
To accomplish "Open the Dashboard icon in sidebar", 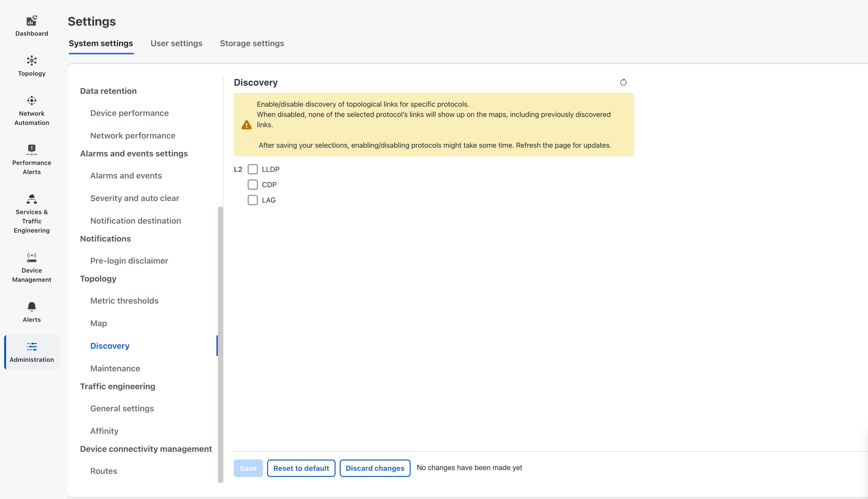I will pyautogui.click(x=32, y=21).
